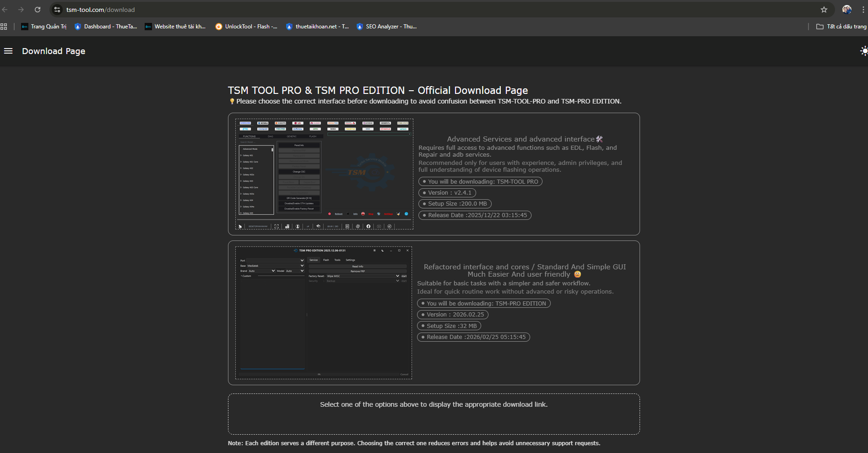Click 'Select one of the options above' message
The height and width of the screenshot is (453, 868).
coord(434,404)
